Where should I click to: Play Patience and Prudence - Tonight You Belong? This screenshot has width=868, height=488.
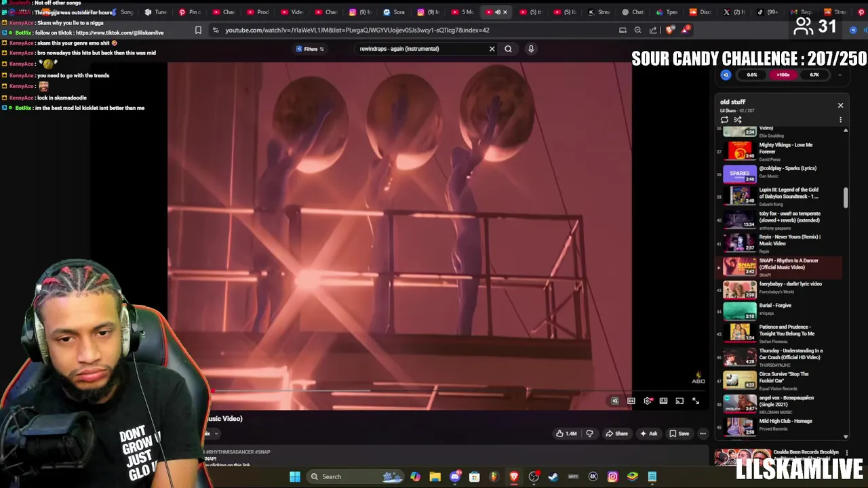pyautogui.click(x=778, y=332)
